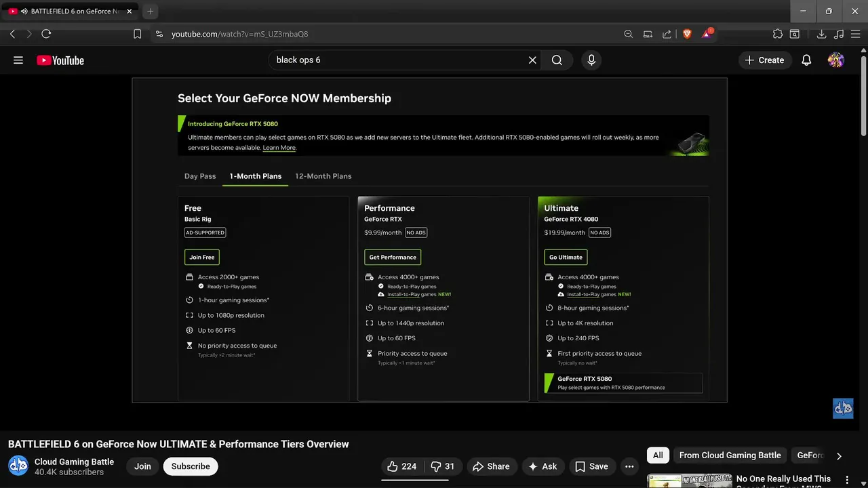
Task: Click the $19.99/month price text
Action: [x=564, y=232]
